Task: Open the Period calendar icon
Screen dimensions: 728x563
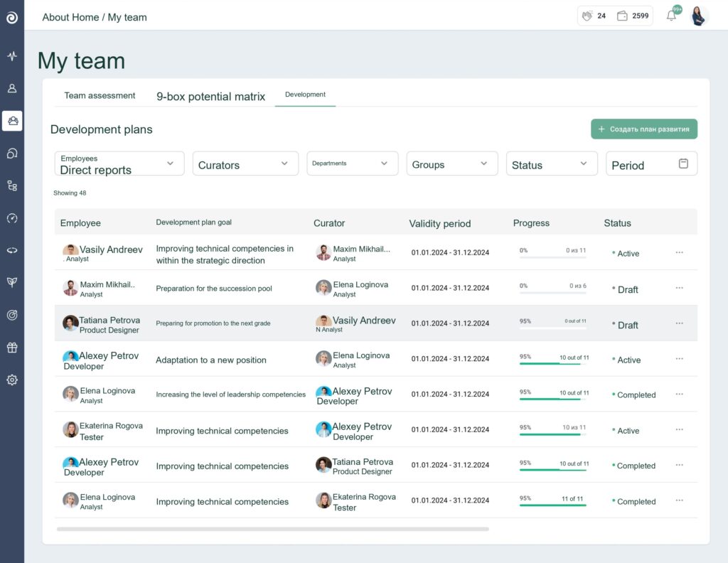Action: [683, 163]
